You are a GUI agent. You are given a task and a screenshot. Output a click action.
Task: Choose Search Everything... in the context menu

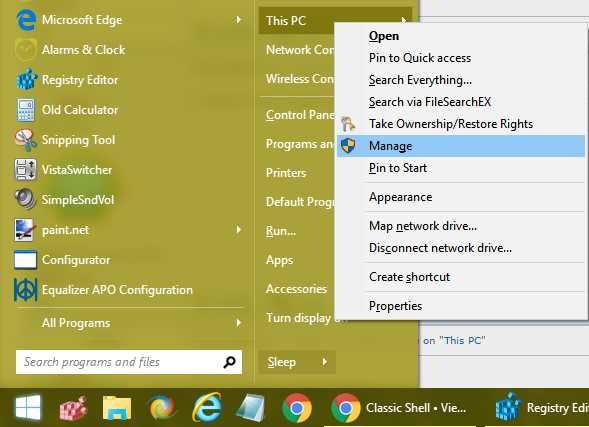point(461,80)
